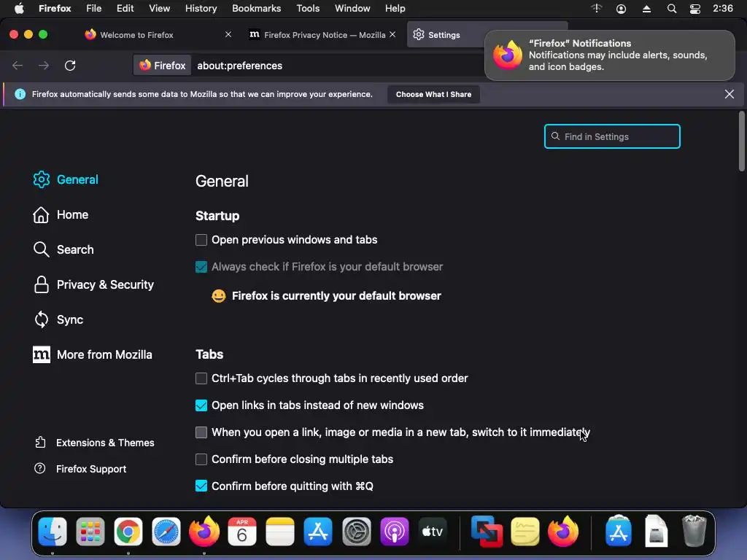Open the Edit menu
This screenshot has height=560, width=747.
(x=125, y=9)
